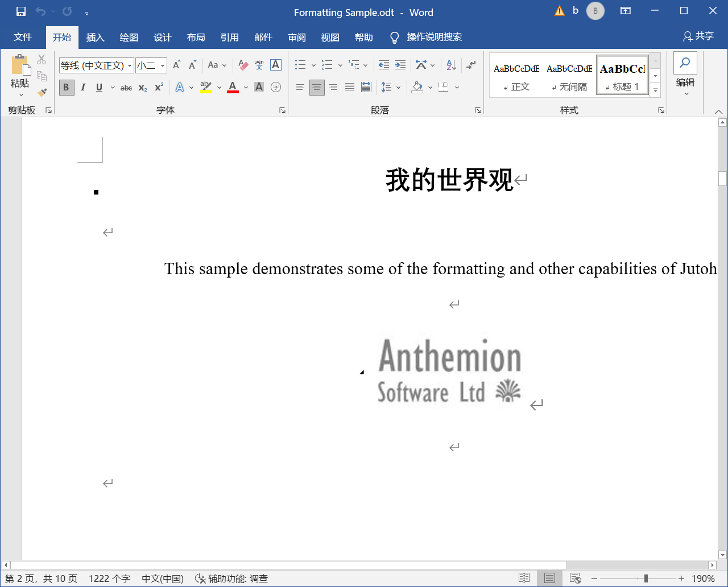Click the 共享 share button
728x587 pixels.
(x=698, y=36)
